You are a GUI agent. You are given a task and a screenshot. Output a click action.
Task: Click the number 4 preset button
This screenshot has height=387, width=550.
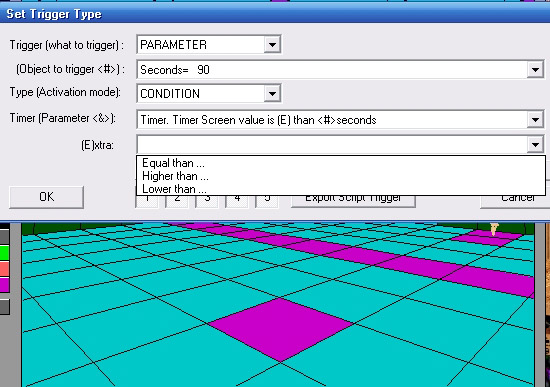237,201
